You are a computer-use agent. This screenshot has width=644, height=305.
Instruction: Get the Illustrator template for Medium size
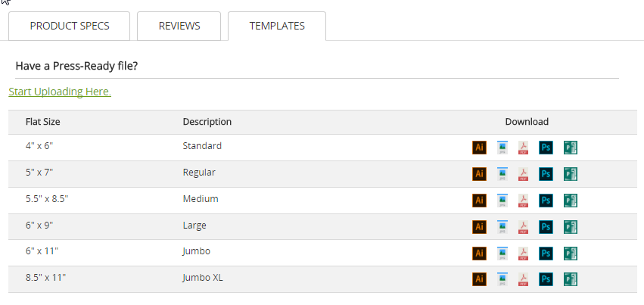[479, 201]
